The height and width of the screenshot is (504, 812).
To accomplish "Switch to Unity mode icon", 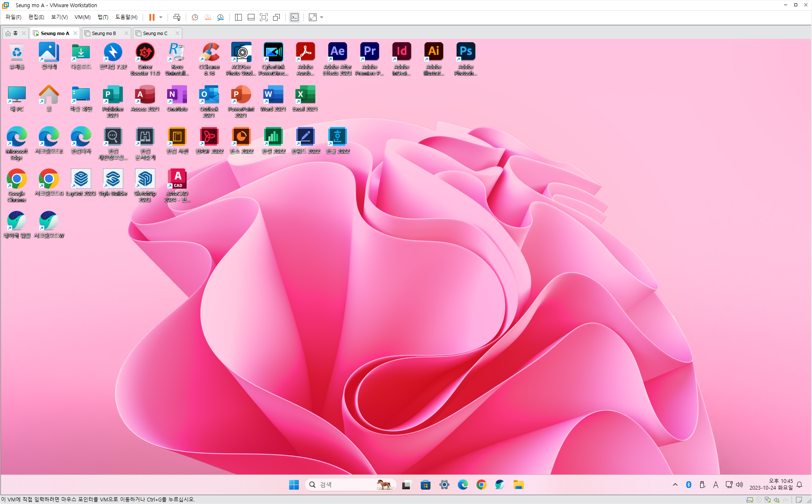I will click(x=276, y=17).
